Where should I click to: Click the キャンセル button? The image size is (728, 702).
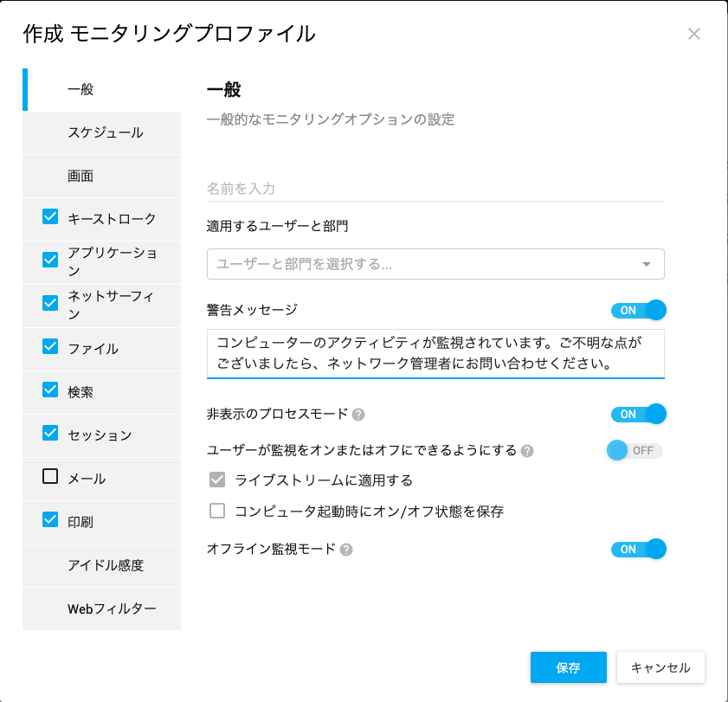click(660, 667)
